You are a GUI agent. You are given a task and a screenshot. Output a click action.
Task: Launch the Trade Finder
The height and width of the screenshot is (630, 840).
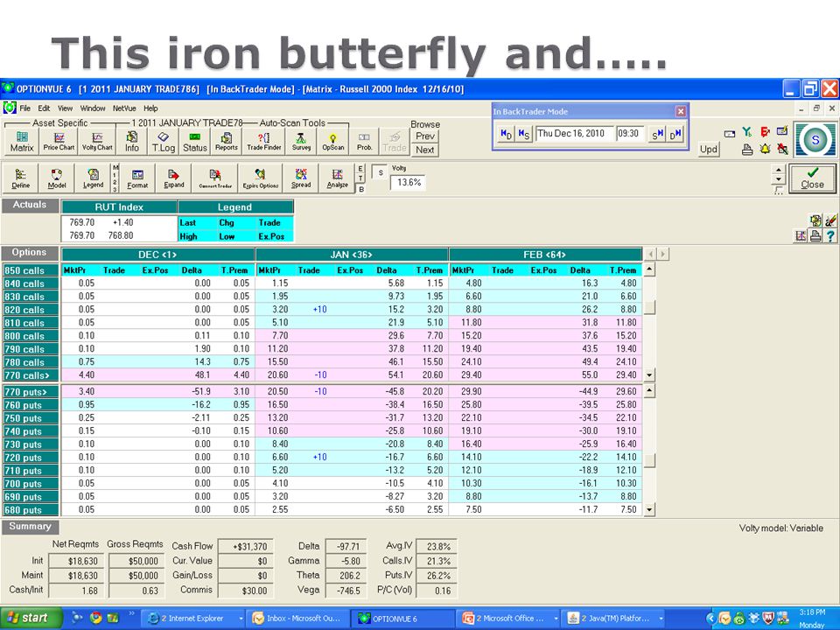[263, 142]
